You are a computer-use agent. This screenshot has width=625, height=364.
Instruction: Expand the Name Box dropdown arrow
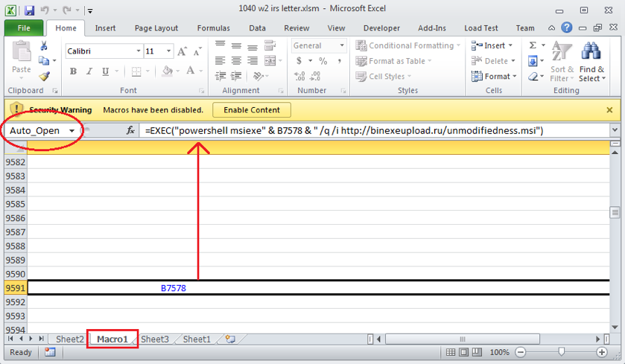pyautogui.click(x=72, y=130)
